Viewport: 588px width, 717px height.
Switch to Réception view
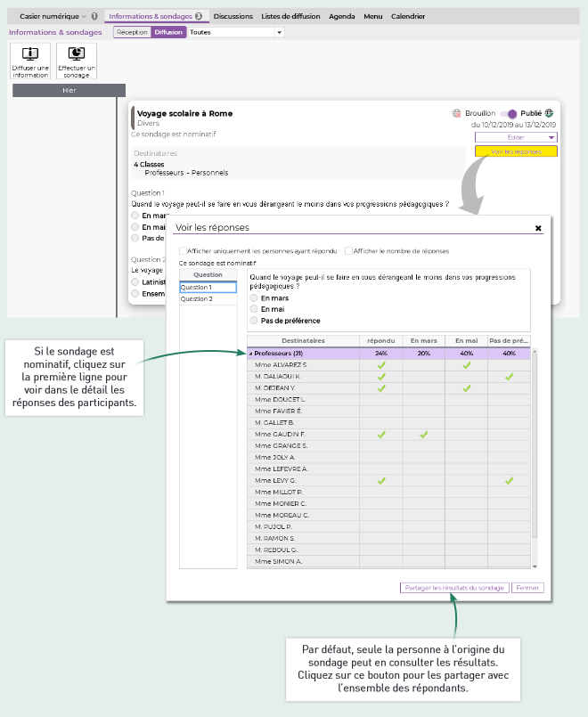pyautogui.click(x=132, y=32)
